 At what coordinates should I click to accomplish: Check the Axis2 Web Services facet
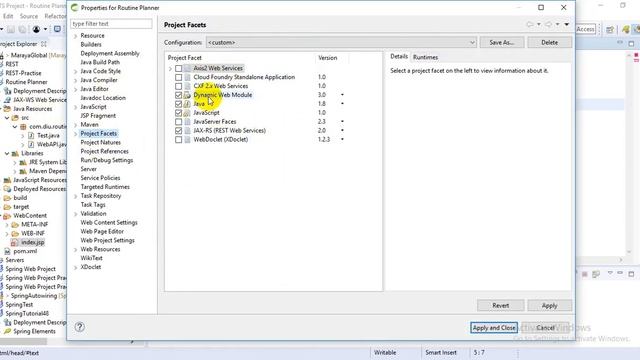(178, 69)
